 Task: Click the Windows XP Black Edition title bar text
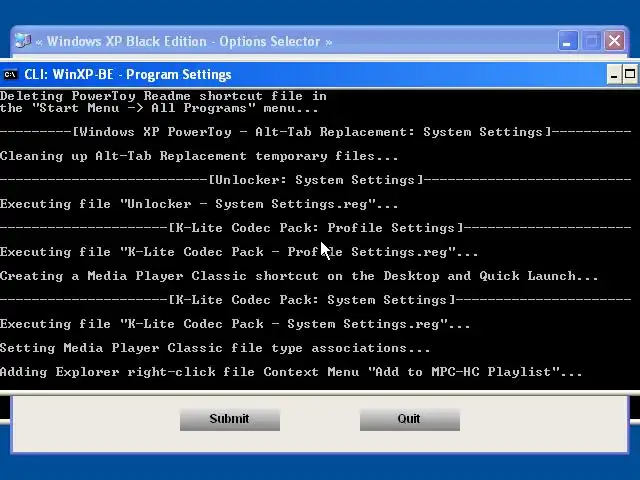click(184, 41)
